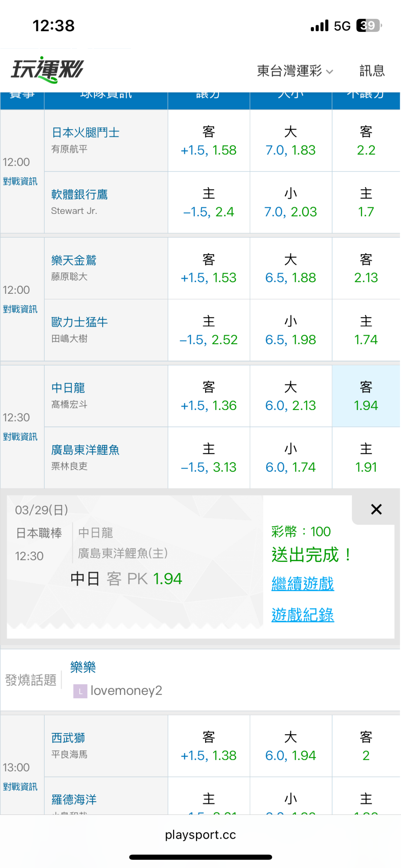Pick 小 7.0, 2.03 in 軟體銀行鷹 row

click(x=290, y=202)
